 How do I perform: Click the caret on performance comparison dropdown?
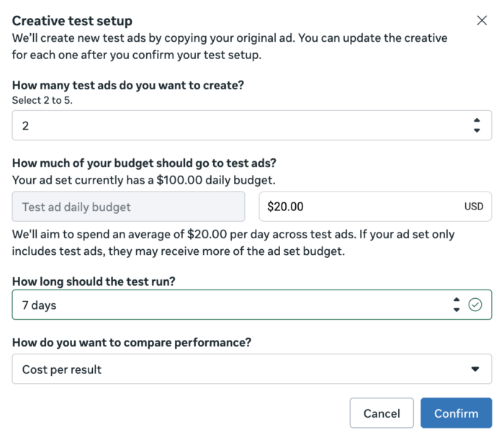474,369
